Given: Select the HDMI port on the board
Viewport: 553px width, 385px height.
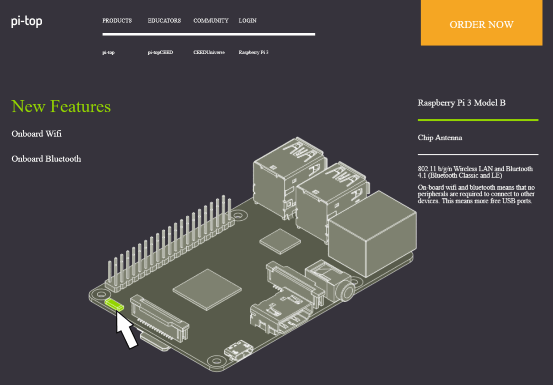Looking at the screenshot, I should (281, 314).
